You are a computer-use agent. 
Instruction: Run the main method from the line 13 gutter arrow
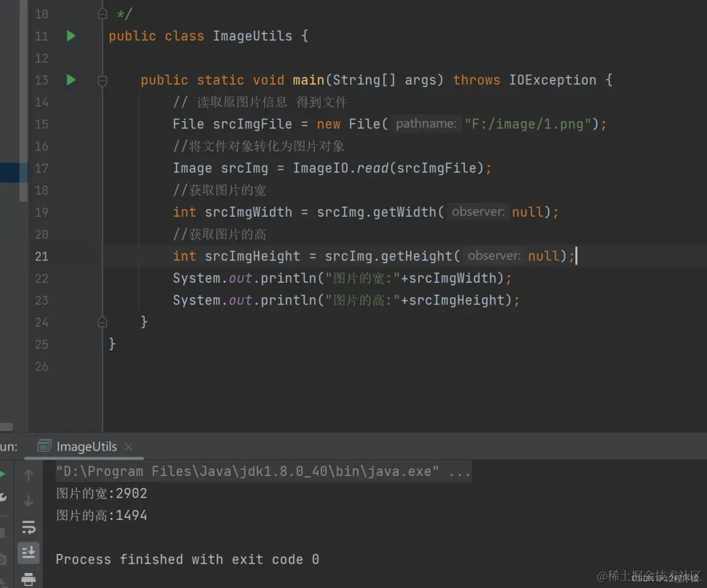pyautogui.click(x=71, y=80)
